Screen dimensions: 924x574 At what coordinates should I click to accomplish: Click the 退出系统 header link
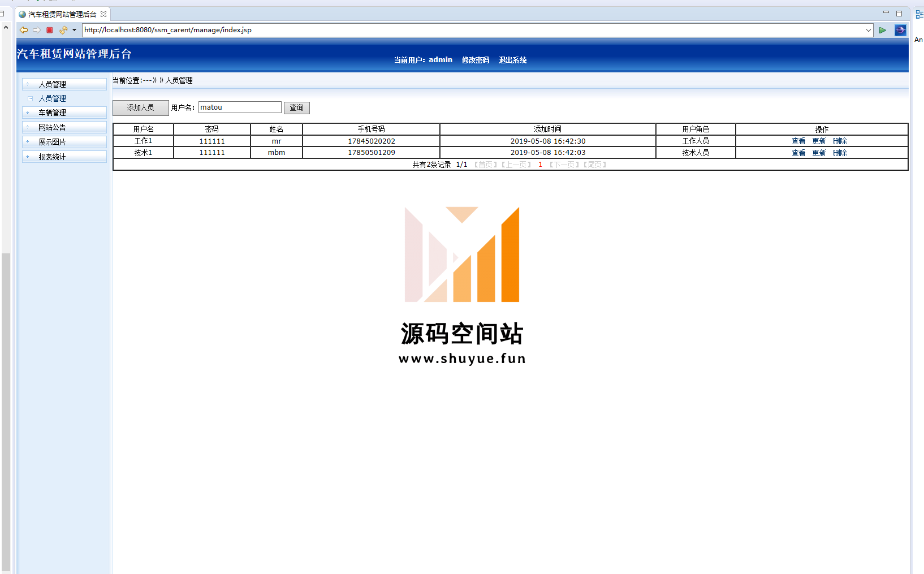pos(513,60)
